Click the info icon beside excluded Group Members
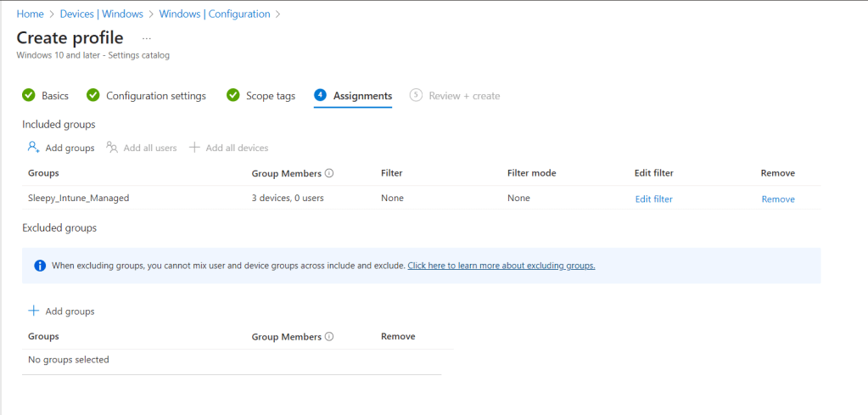Viewport: 868px width, 415px height. 329,337
